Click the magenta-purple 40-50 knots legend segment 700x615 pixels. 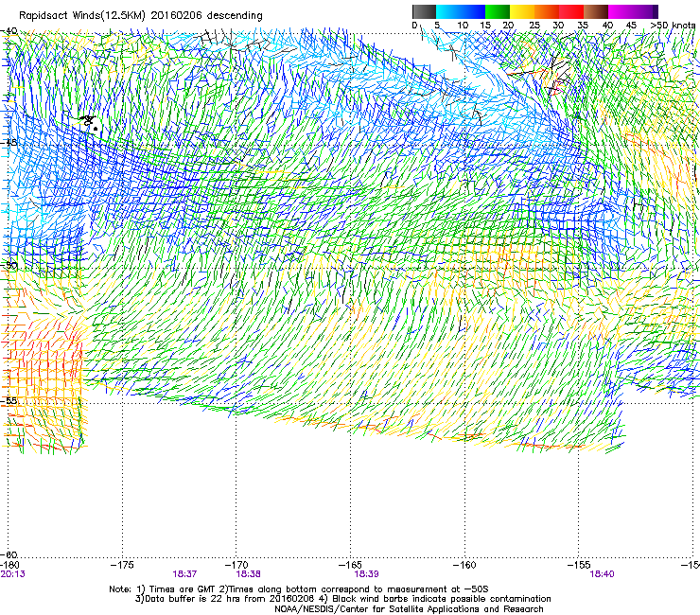[633, 11]
